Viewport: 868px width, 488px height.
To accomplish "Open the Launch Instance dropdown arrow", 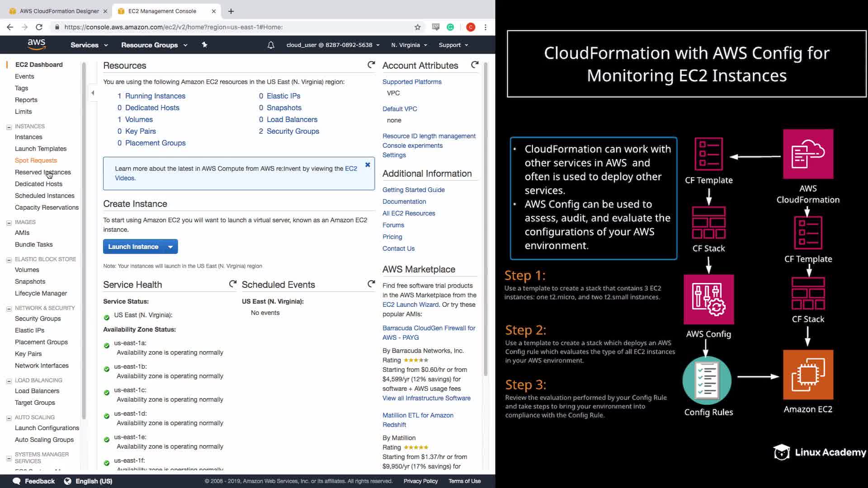I will (170, 247).
